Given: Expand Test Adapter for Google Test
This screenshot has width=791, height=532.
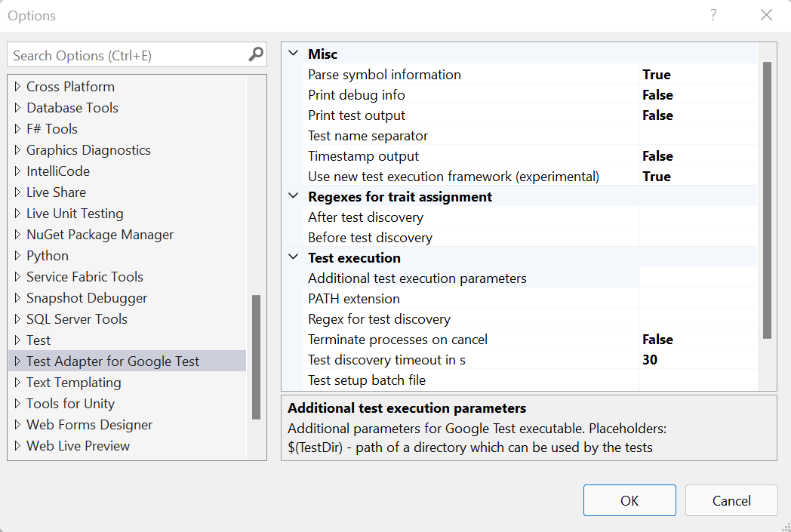Looking at the screenshot, I should (17, 361).
